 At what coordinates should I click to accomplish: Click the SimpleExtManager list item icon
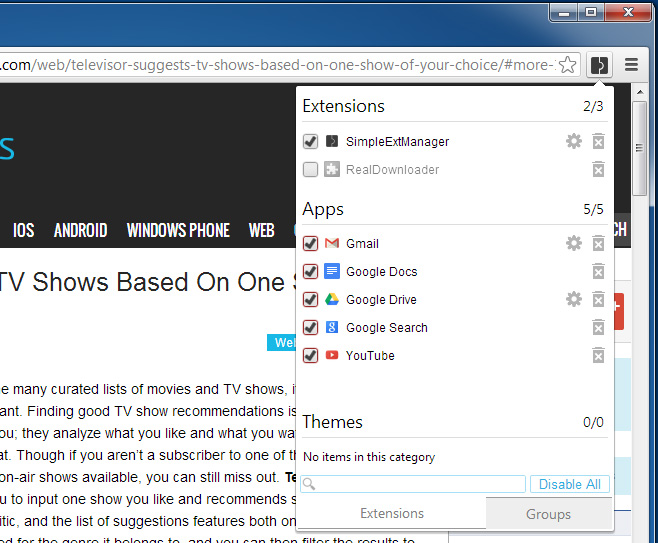332,141
